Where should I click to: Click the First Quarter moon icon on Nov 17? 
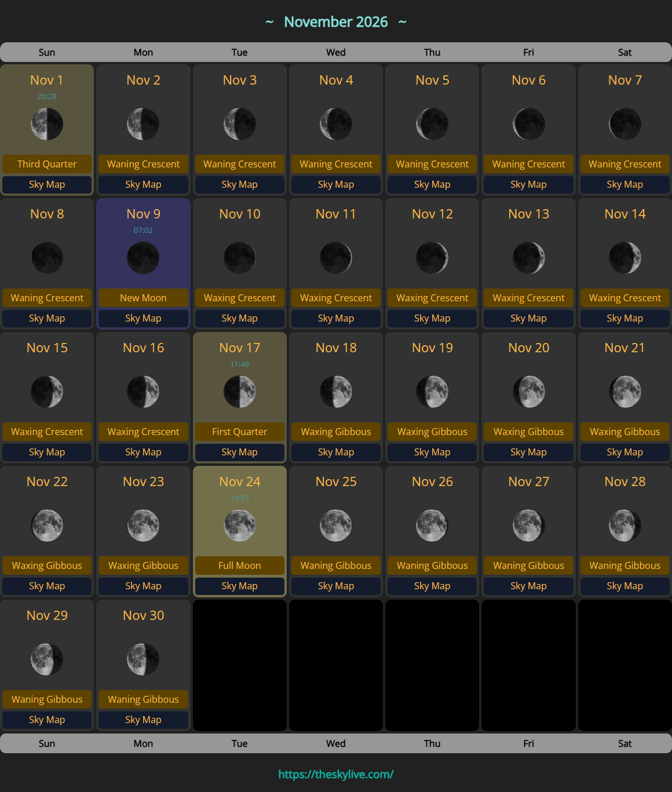click(239, 392)
